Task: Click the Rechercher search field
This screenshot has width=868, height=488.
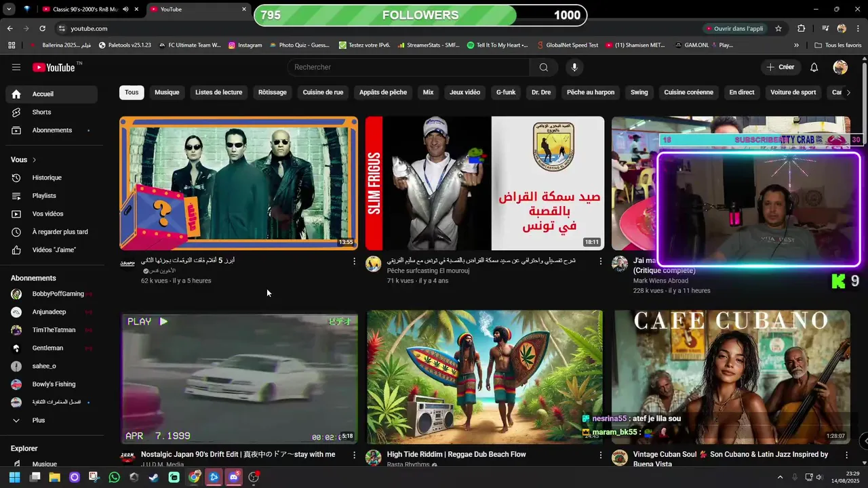Action: coord(409,67)
